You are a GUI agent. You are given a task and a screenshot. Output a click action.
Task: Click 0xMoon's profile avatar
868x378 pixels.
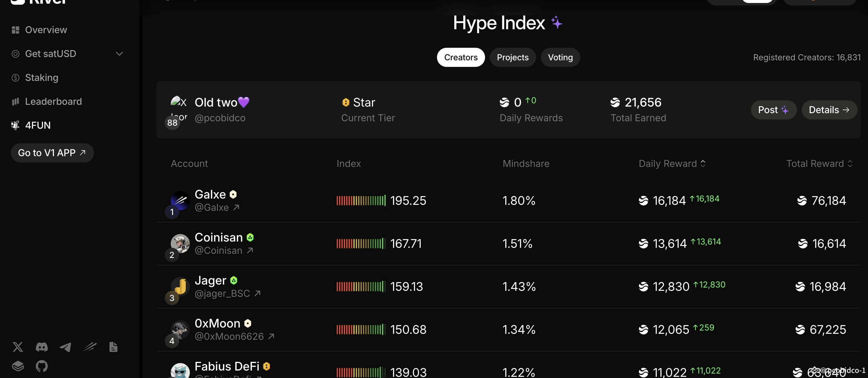180,329
